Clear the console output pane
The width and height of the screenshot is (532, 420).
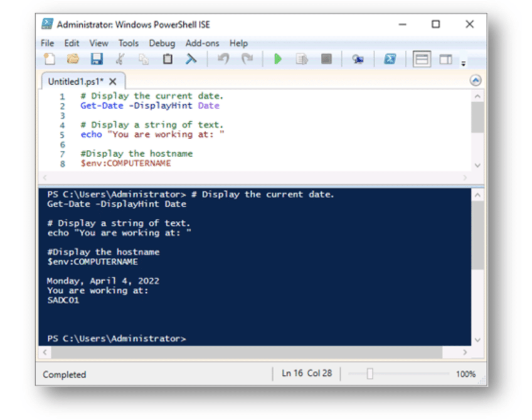click(191, 59)
